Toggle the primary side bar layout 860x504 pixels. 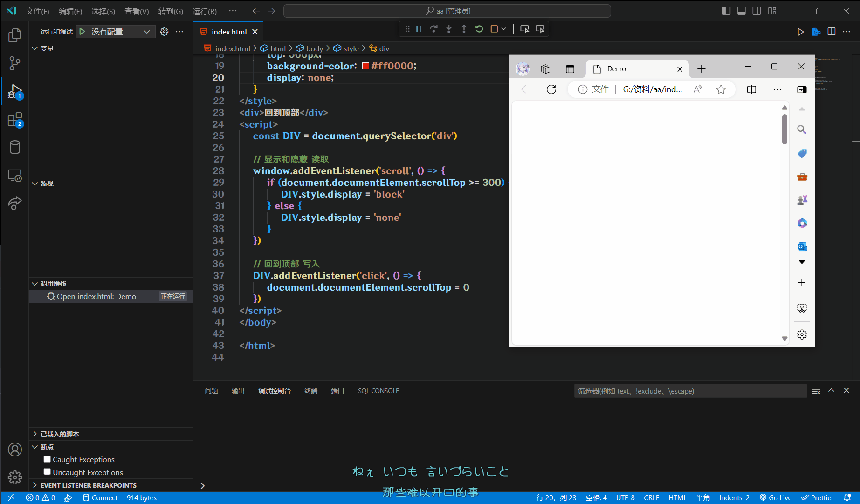726,11
